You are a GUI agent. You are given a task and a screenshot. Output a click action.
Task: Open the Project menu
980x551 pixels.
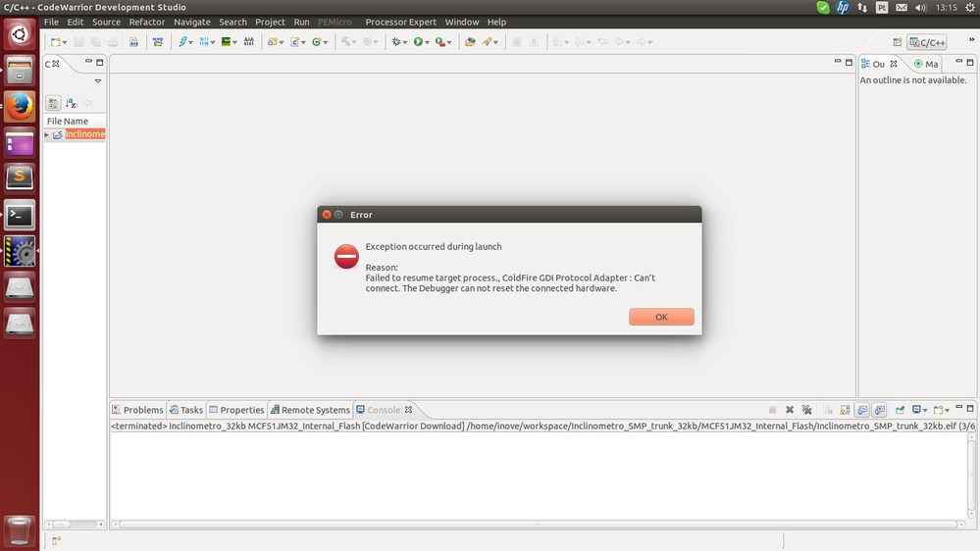coord(270,22)
